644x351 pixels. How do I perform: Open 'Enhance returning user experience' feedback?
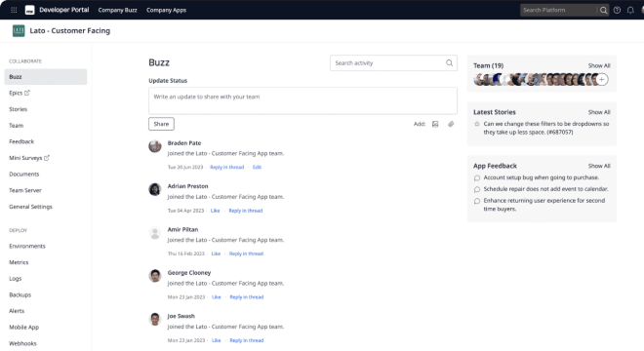[x=544, y=205]
